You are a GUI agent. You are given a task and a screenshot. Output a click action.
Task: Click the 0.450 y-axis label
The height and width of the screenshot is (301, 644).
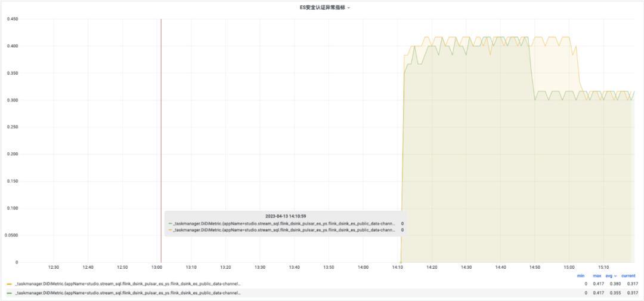pyautogui.click(x=13, y=19)
